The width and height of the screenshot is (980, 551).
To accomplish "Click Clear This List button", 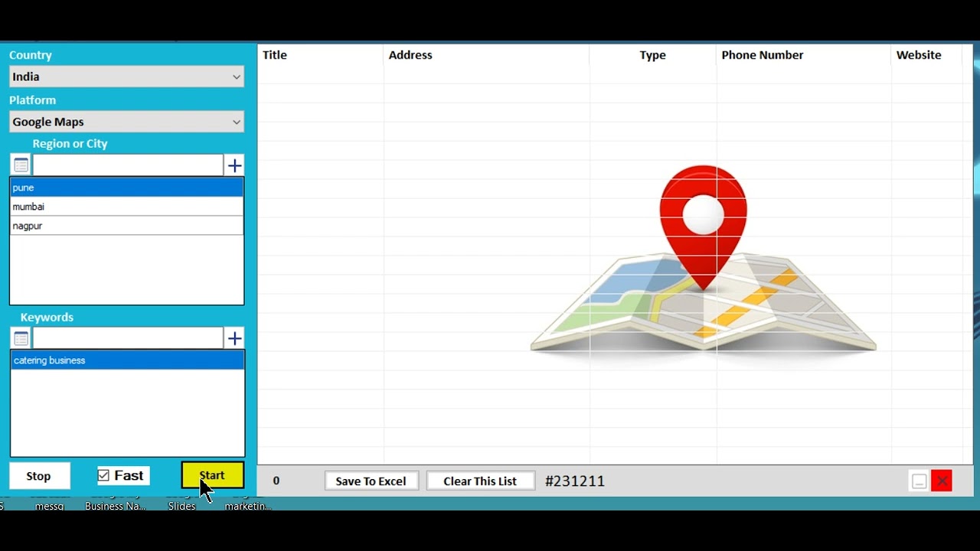I will 480,481.
